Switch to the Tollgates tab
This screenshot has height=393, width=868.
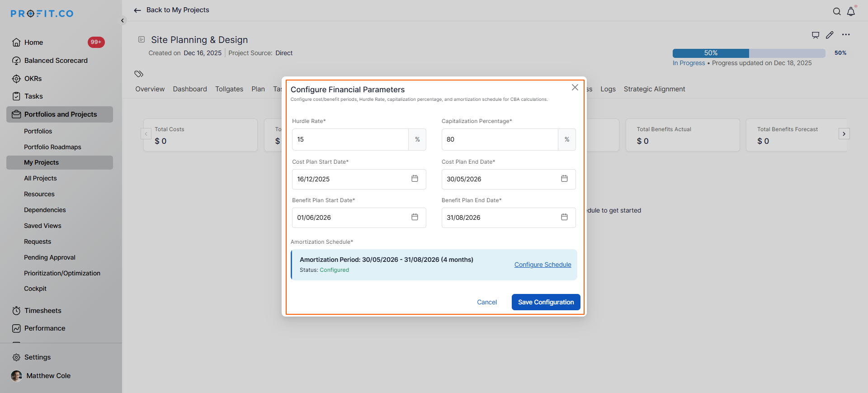229,89
